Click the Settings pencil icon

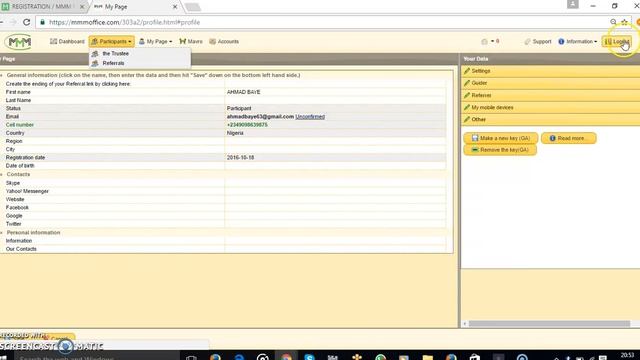click(x=467, y=71)
